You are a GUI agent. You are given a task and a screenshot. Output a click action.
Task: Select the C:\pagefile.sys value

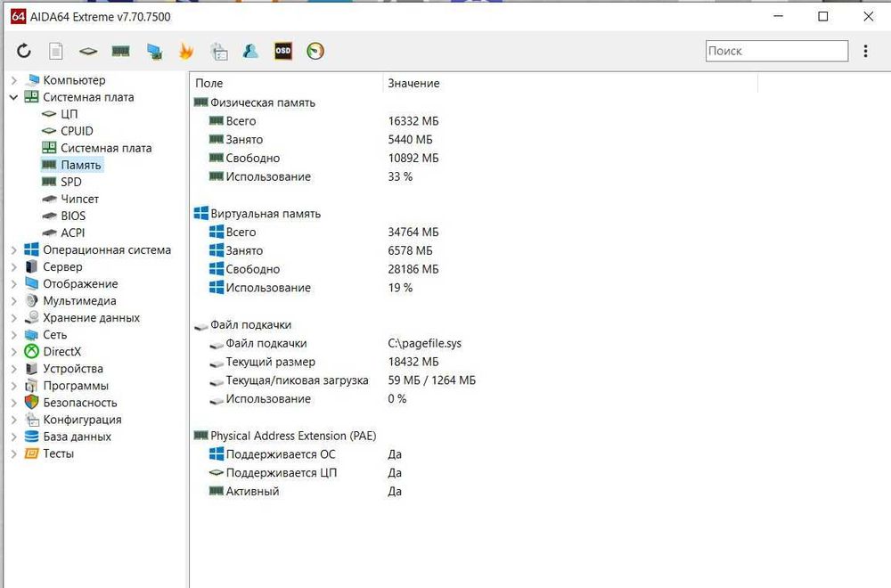(424, 343)
